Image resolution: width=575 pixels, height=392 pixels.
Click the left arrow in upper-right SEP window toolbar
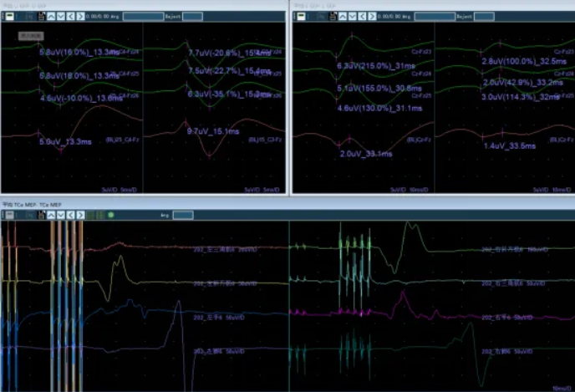click(x=362, y=16)
